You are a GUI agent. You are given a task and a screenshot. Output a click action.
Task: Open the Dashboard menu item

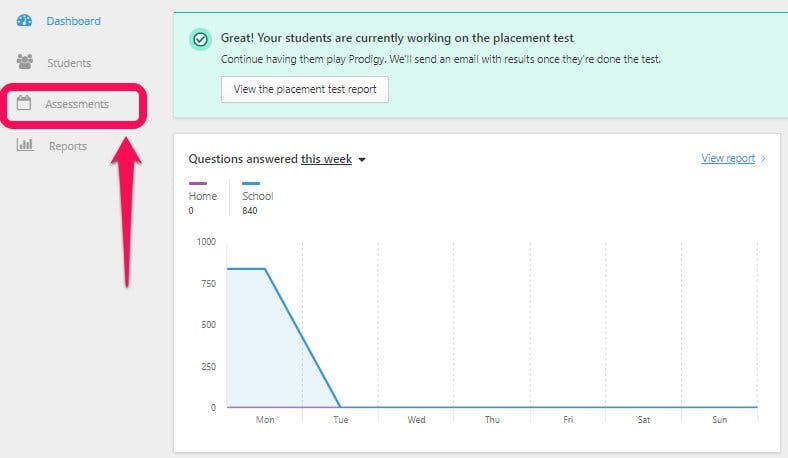click(73, 21)
